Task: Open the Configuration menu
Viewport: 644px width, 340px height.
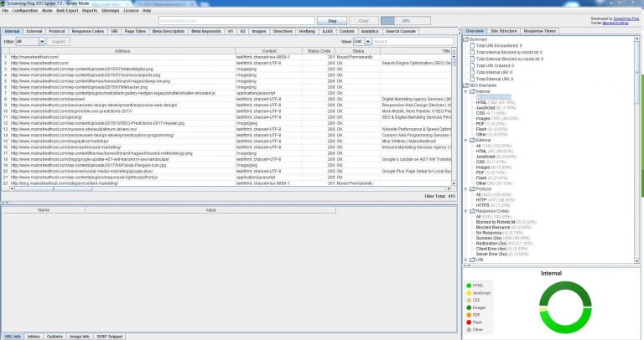Action: pos(24,11)
